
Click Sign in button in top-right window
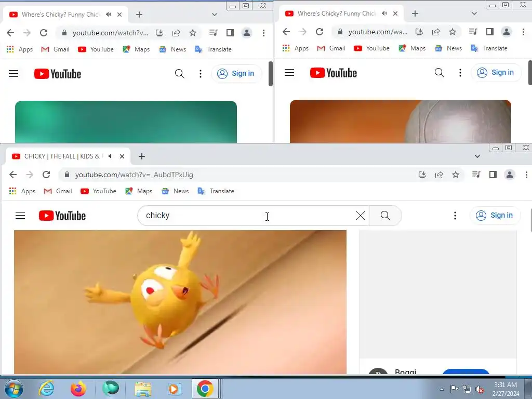click(x=496, y=73)
